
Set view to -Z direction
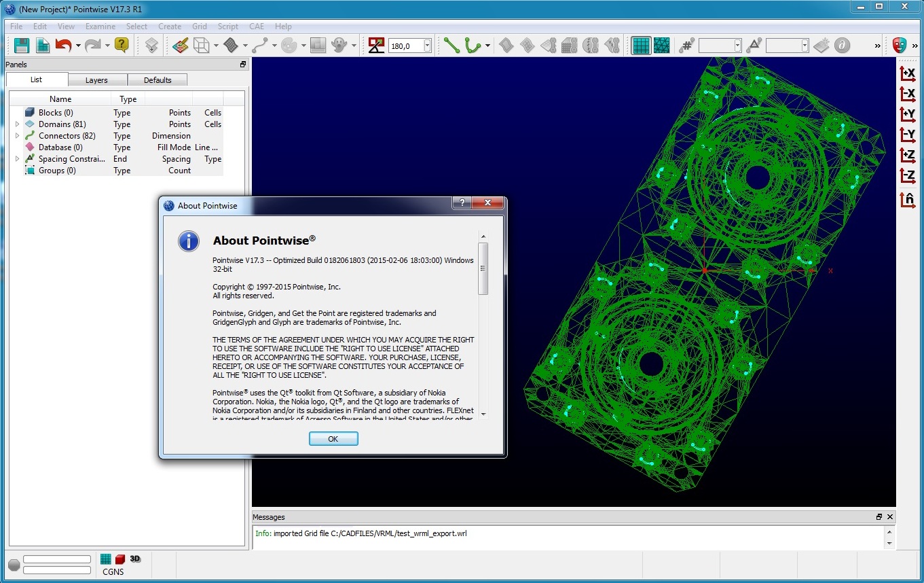(907, 175)
